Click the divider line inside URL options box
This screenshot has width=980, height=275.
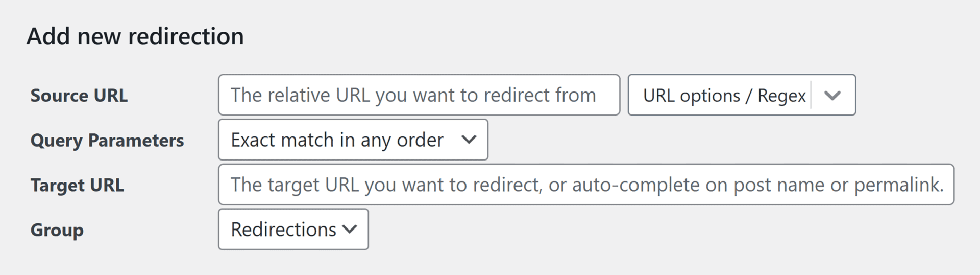(x=811, y=95)
